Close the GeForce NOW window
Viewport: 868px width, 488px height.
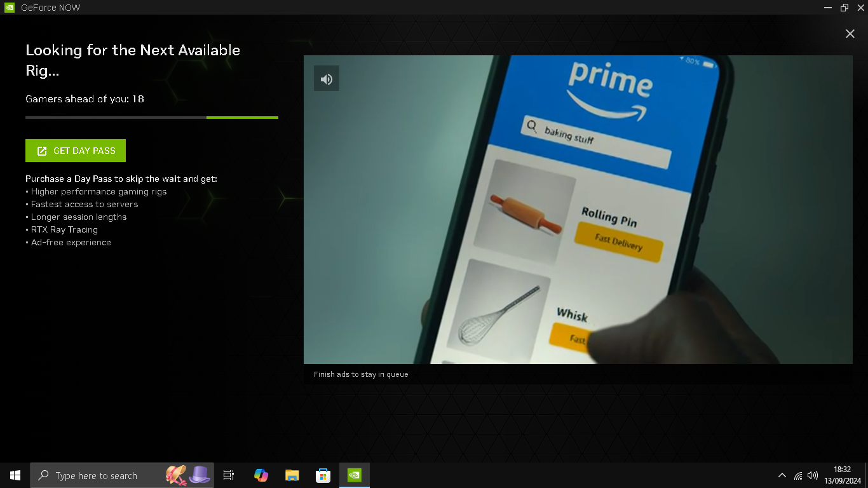(861, 8)
